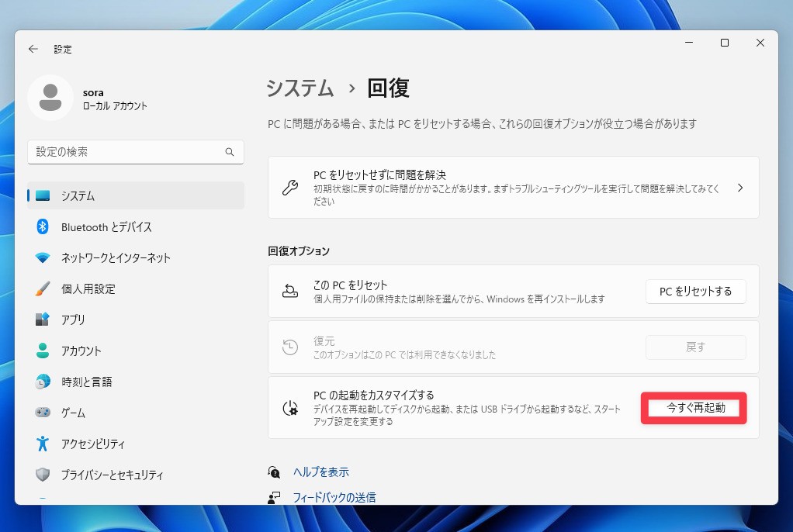
Task: Open アクセシビリティ settings page
Action: point(136,444)
